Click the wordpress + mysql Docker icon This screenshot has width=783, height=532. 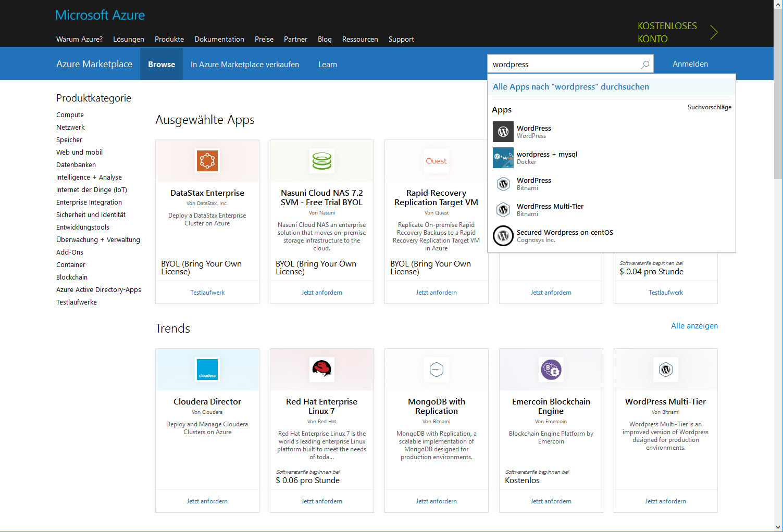coord(503,158)
